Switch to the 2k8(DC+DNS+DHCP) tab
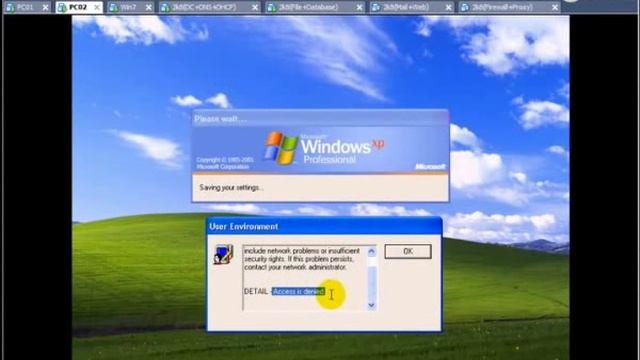This screenshot has height=360, width=640. click(x=210, y=7)
